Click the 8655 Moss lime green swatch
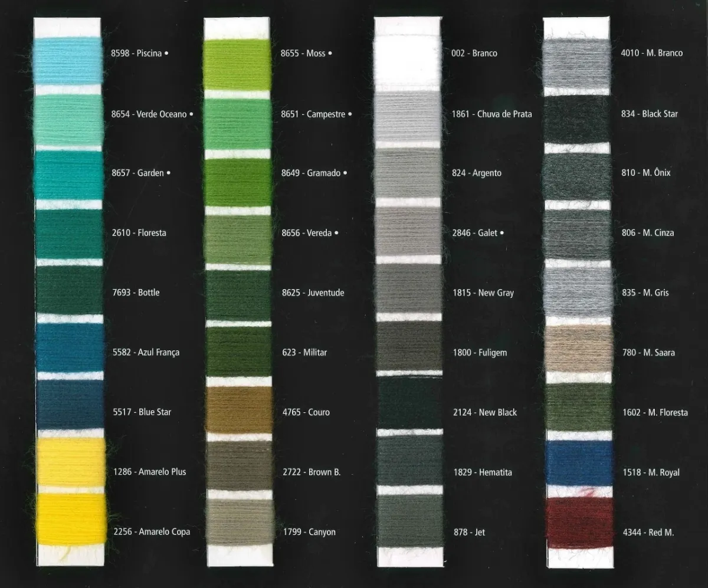This screenshot has height=588, width=708. pos(238,64)
